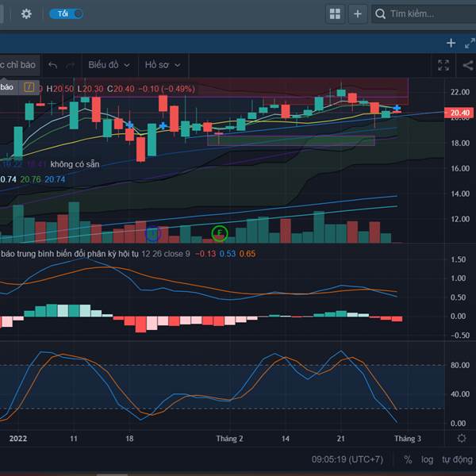476x476 pixels.
Task: Click the MACD indicator title text
Action: [69, 254]
